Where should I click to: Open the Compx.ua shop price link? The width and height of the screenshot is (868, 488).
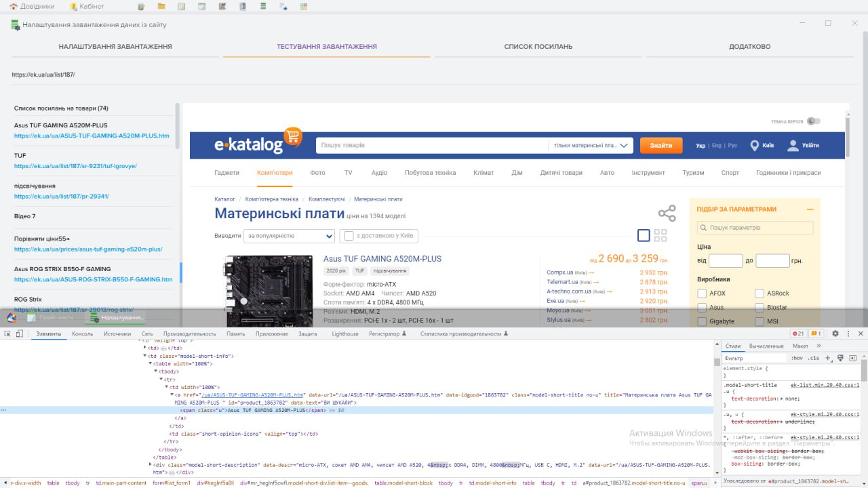pyautogui.click(x=560, y=272)
